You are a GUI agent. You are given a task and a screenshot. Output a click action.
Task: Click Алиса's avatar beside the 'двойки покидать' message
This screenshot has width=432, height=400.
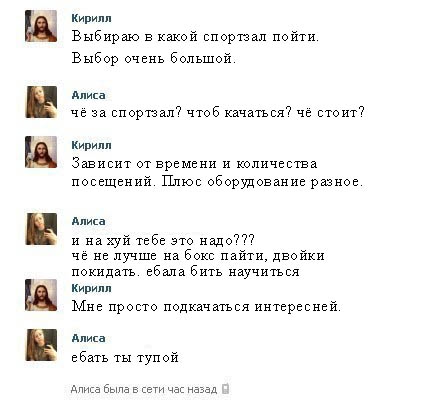[x=41, y=229]
